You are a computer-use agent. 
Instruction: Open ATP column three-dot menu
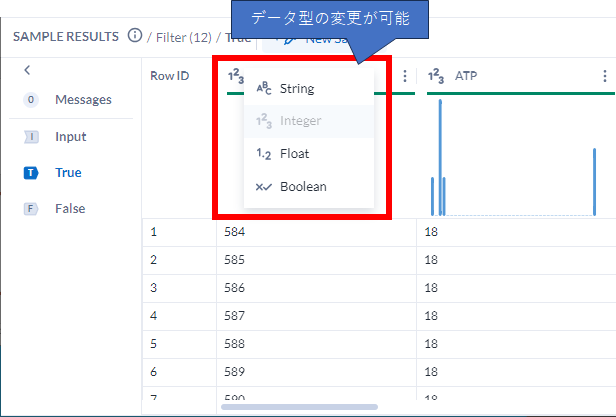point(604,76)
